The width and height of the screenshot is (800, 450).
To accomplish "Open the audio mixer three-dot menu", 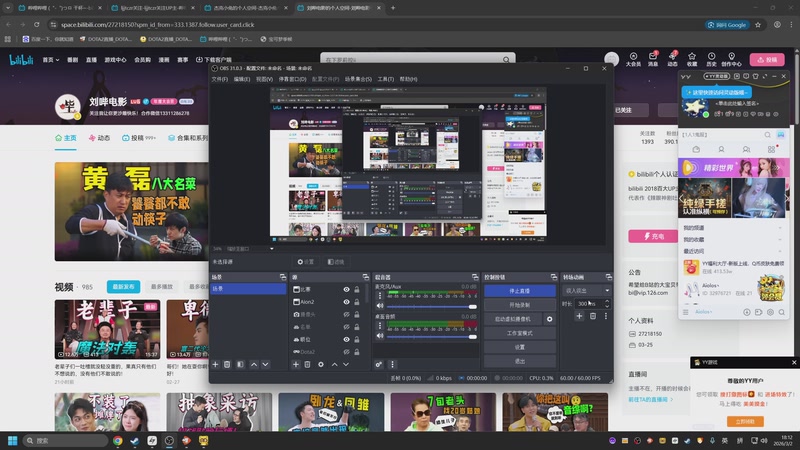I will [x=392, y=364].
